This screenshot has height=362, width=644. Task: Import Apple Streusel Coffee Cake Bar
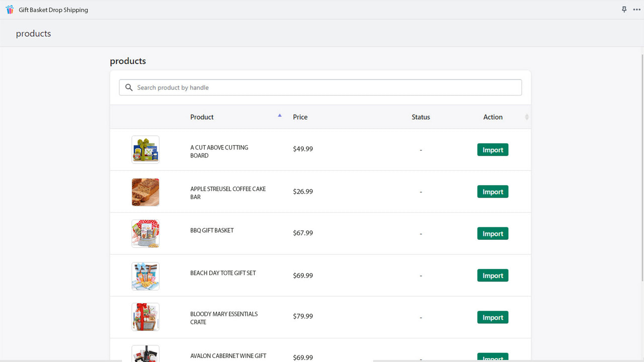coord(493,192)
